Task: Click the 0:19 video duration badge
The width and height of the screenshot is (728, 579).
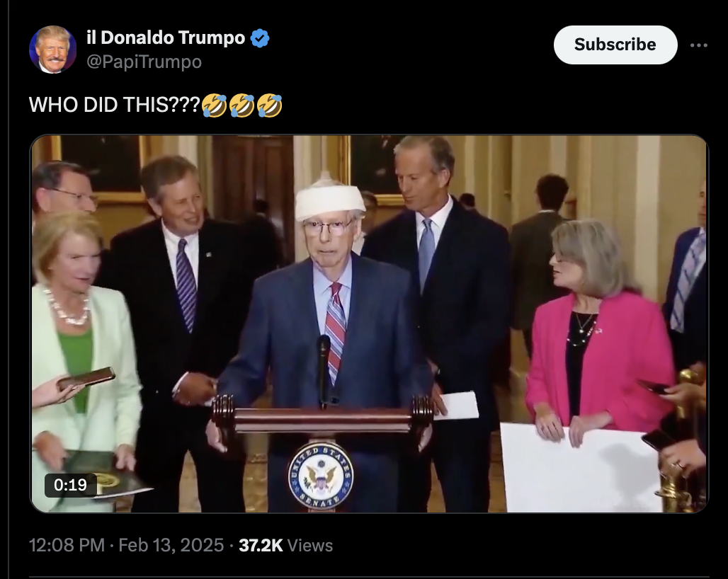Action: pos(70,485)
